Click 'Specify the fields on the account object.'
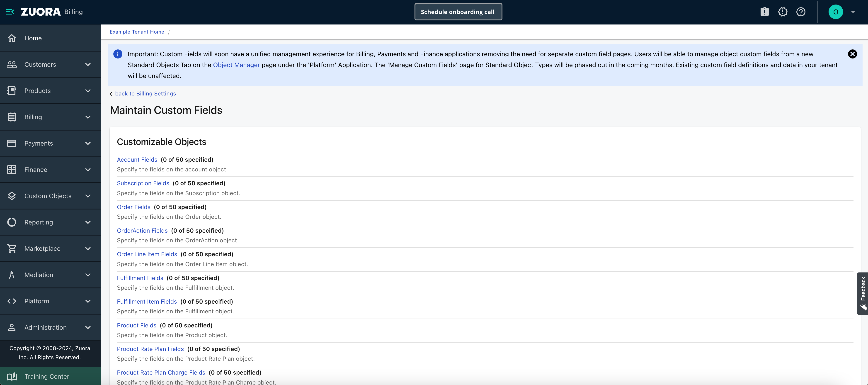Viewport: 868px width, 385px height. pyautogui.click(x=172, y=169)
